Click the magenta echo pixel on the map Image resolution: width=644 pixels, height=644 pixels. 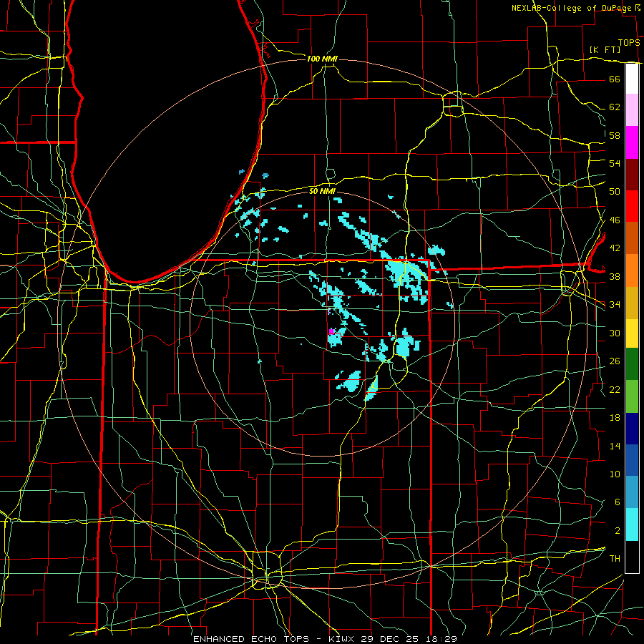tap(331, 331)
